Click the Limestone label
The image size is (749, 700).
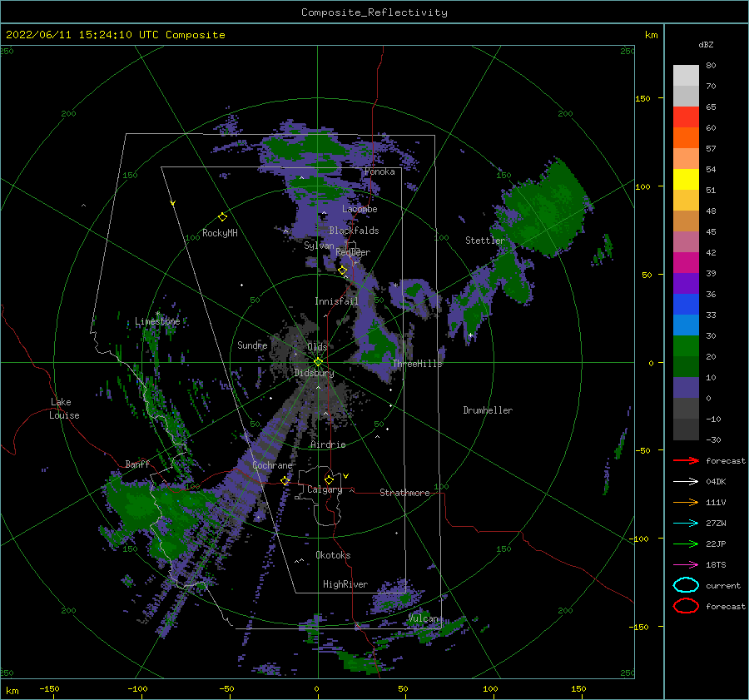coord(157,321)
